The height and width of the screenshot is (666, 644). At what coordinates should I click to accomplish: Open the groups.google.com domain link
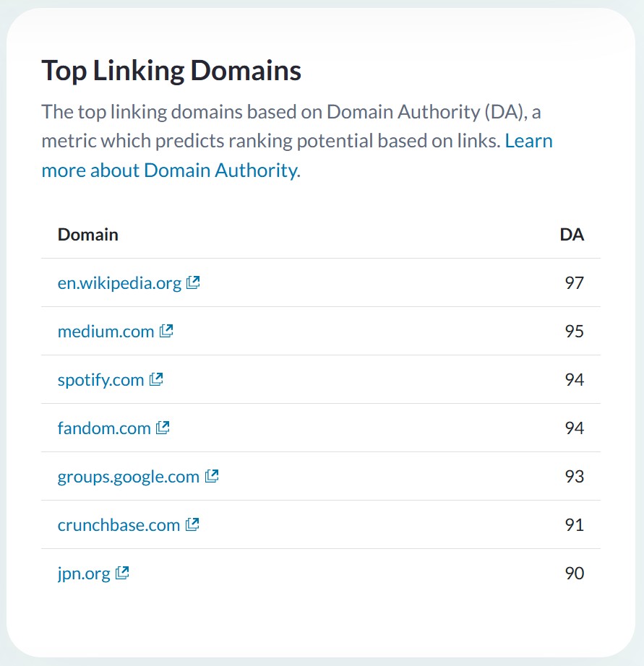coord(128,477)
